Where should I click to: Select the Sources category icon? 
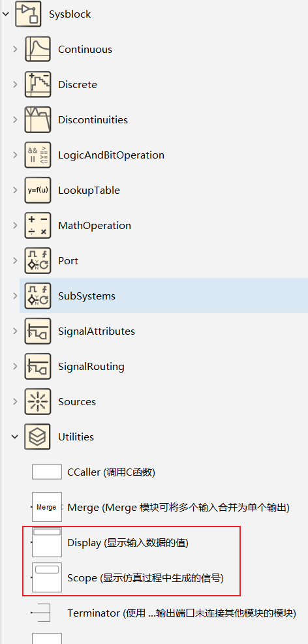pyautogui.click(x=38, y=402)
